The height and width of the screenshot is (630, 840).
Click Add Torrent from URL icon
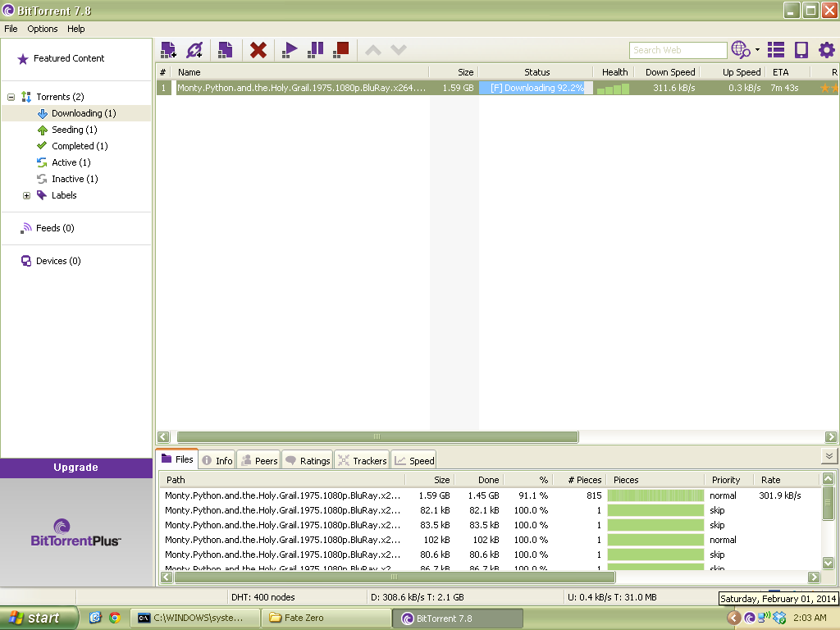(194, 50)
